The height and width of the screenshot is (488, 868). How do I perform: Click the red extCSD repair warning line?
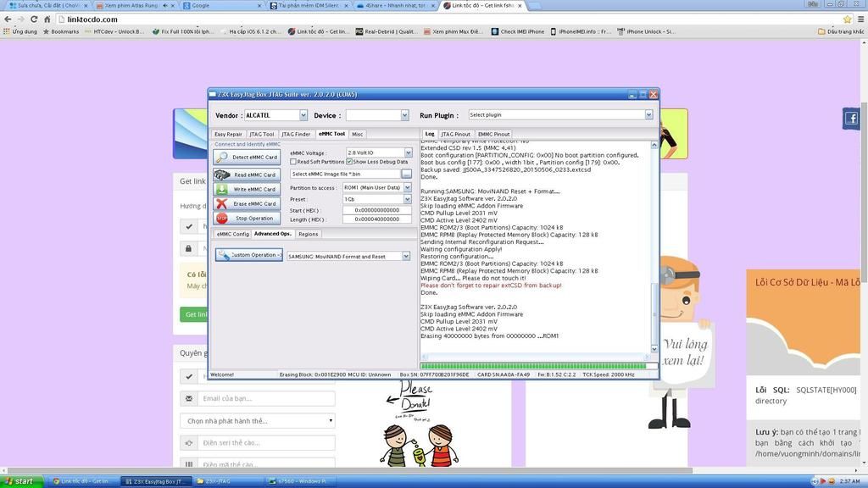click(491, 286)
